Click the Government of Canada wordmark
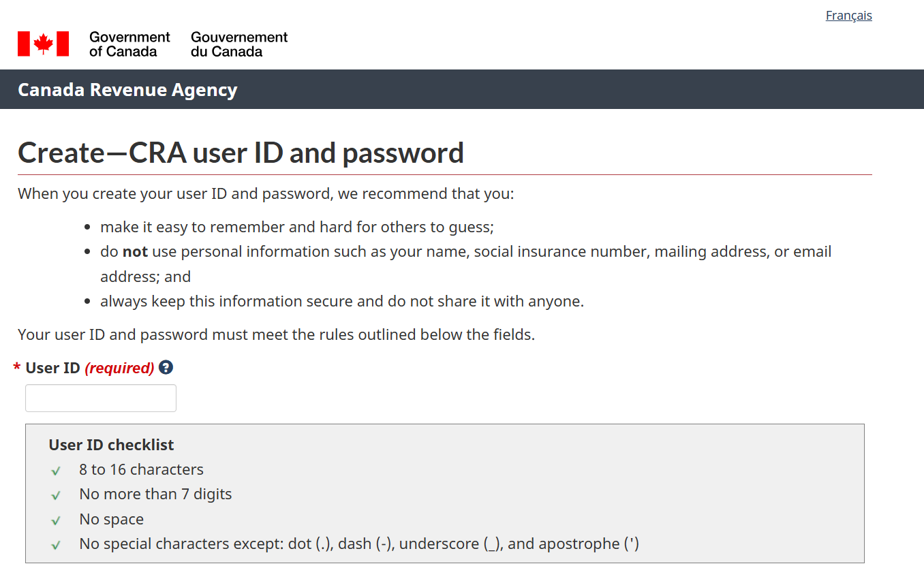Viewport: 924px width, 566px height. coord(129,44)
